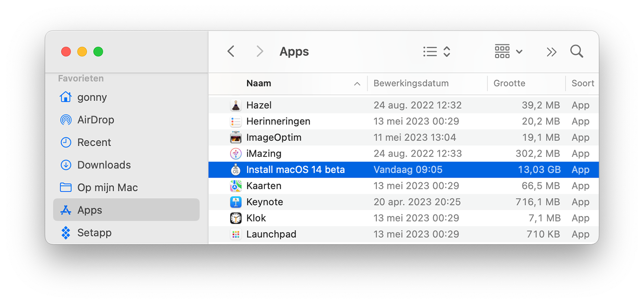Go back with the left arrow
Viewport: 644px width, 304px height.
(x=231, y=52)
